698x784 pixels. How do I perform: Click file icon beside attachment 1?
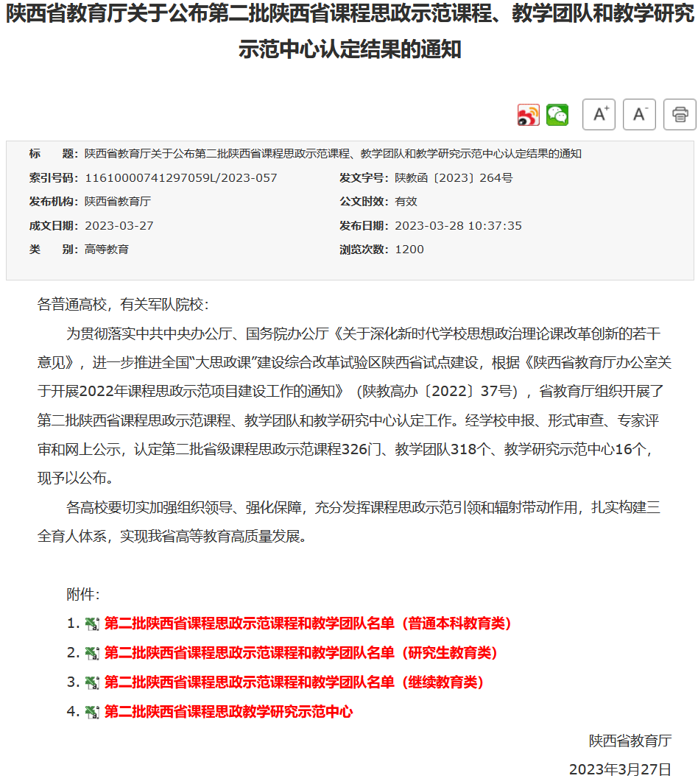click(92, 624)
